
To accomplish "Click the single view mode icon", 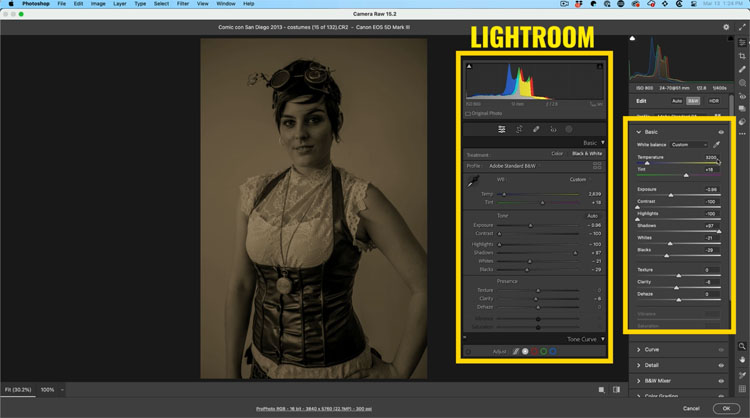I will point(601,390).
